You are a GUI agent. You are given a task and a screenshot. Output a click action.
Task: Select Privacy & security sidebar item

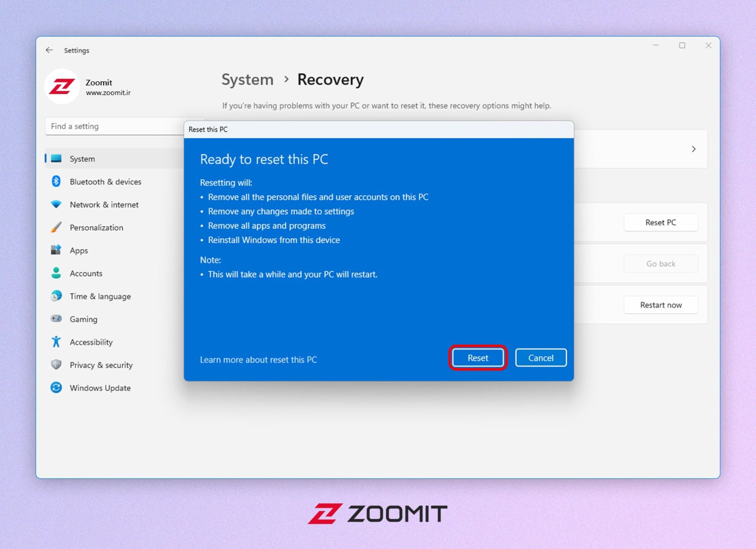(x=101, y=365)
